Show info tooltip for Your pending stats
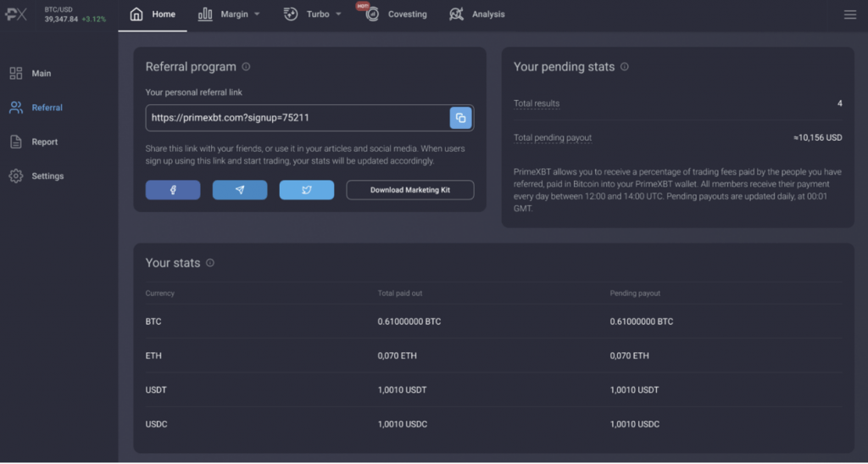The image size is (868, 464). [625, 67]
